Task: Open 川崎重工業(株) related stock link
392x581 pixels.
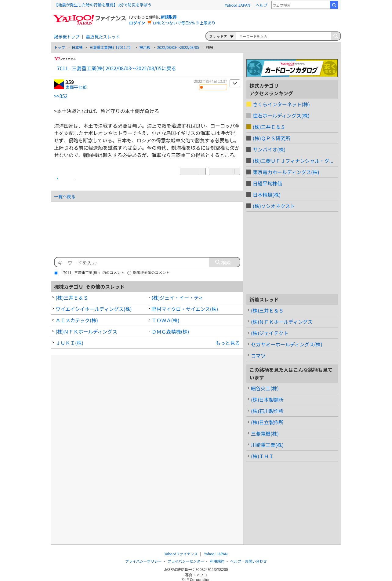Action: tap(267, 445)
